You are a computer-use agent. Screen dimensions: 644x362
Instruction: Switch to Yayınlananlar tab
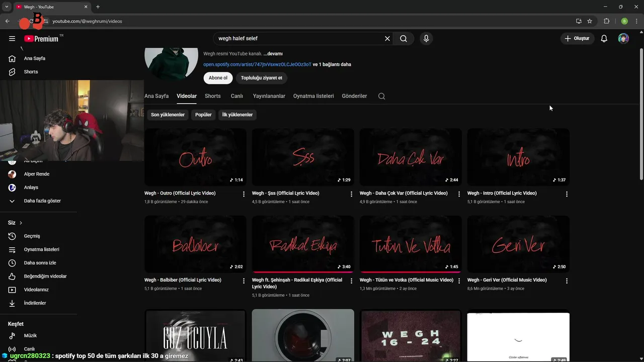click(x=269, y=96)
